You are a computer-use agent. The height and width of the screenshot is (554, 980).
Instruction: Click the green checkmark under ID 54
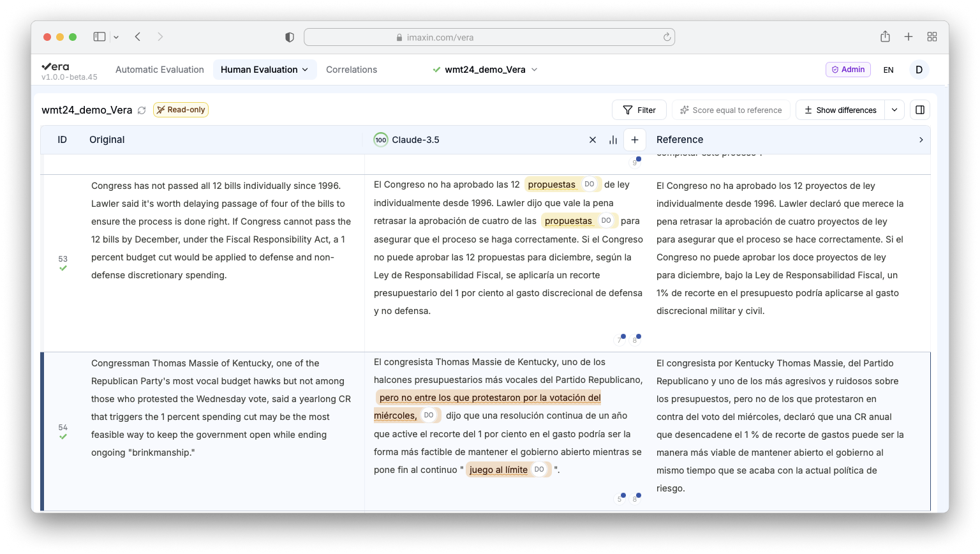63,437
